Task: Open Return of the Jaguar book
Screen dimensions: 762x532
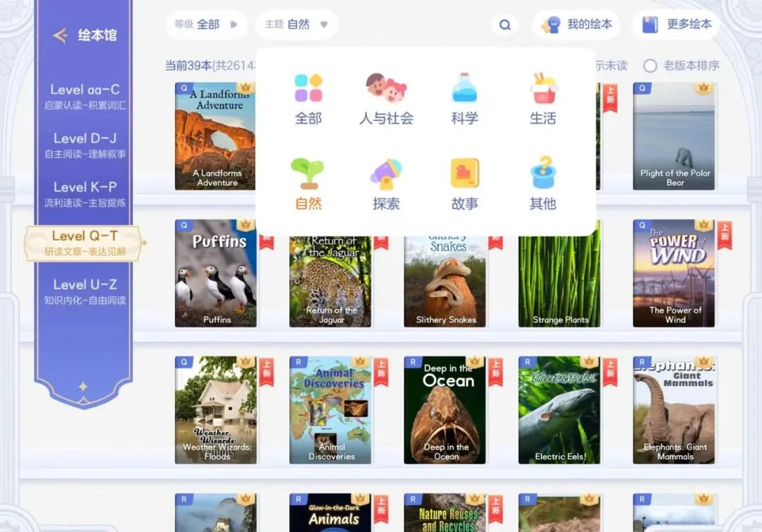Action: [x=330, y=282]
